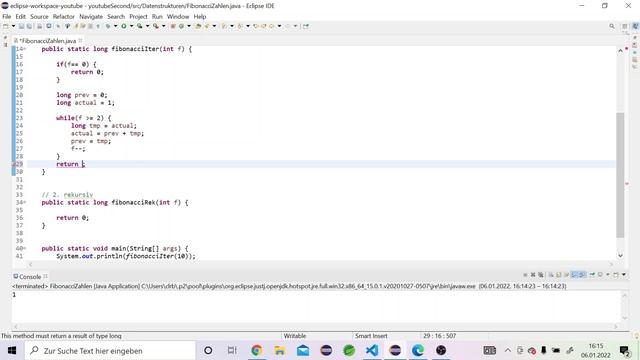Open the Debug configurations dropdown arrow
The width and height of the screenshot is (640, 360).
(116, 26)
